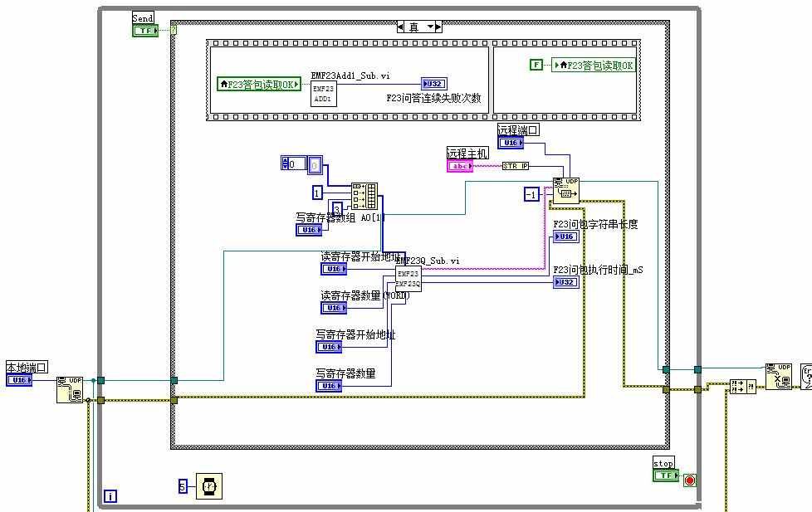Select the Merge Errors node after loop
Screen dimensions: 812x512
tap(742, 387)
